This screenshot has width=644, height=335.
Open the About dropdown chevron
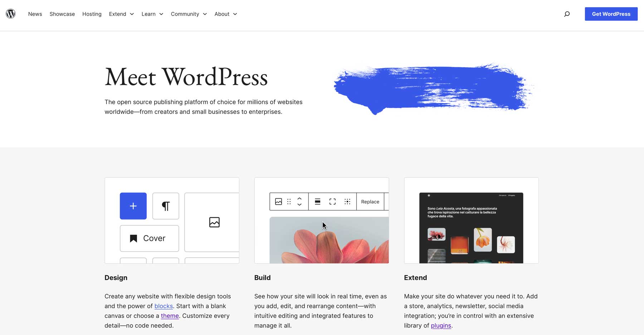(235, 14)
